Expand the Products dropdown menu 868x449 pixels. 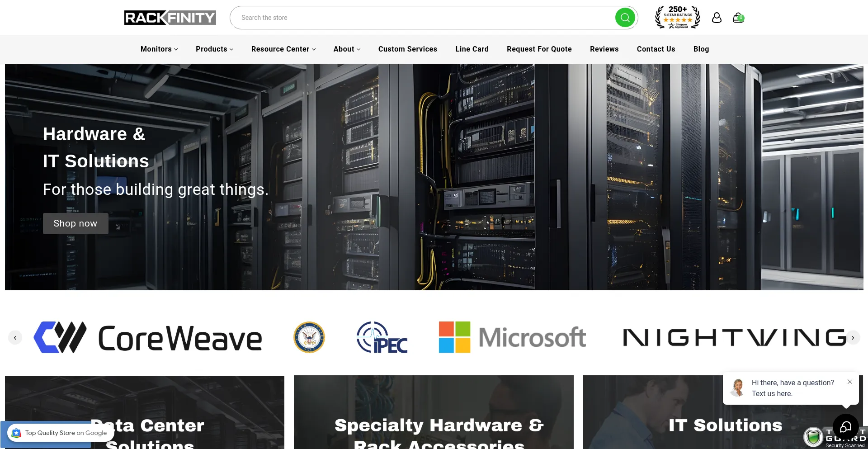(214, 49)
